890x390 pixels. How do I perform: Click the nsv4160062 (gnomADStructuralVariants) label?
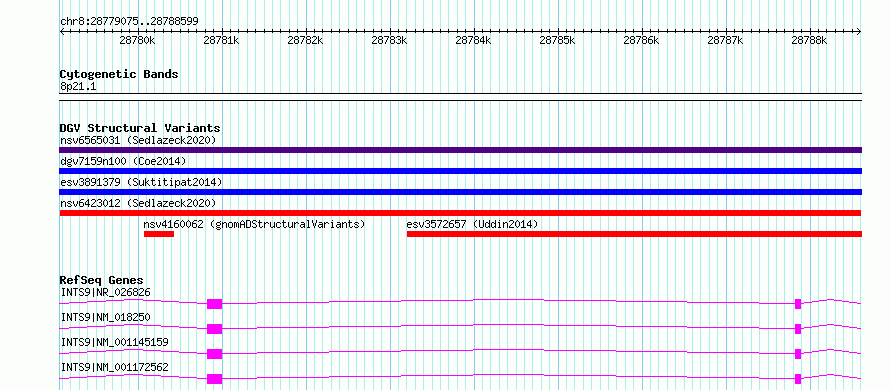254,224
